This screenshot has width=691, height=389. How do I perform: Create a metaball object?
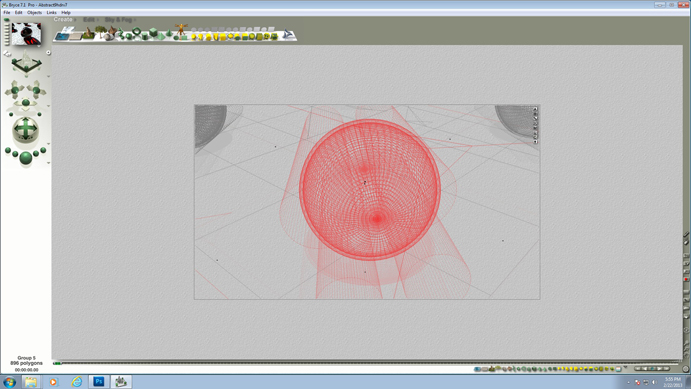[x=120, y=34]
